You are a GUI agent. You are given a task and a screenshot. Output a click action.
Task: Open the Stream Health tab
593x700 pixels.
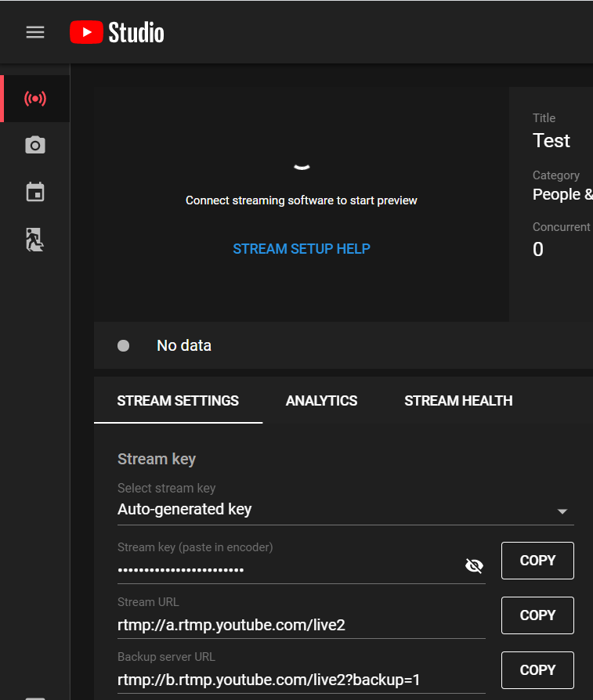(x=458, y=400)
